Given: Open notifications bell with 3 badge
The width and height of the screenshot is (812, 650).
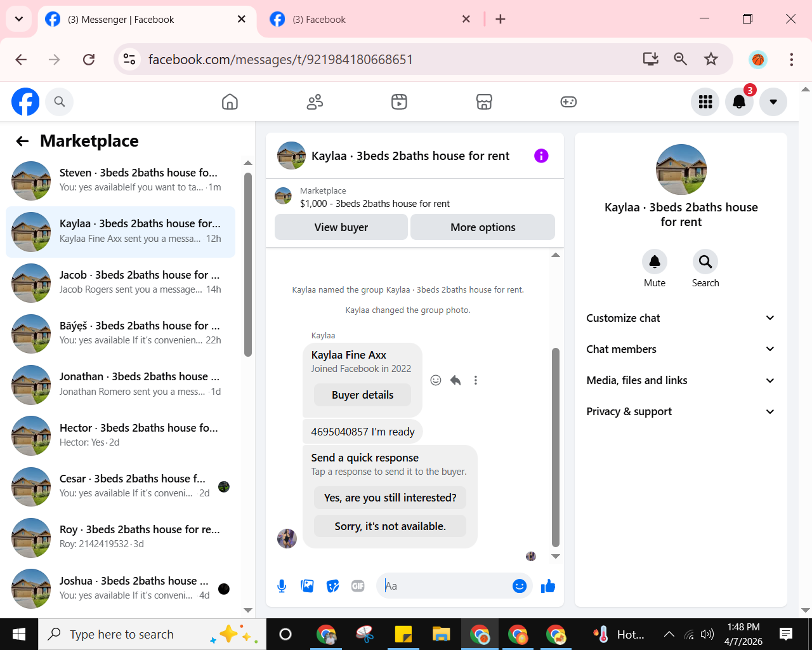Looking at the screenshot, I should click(739, 102).
